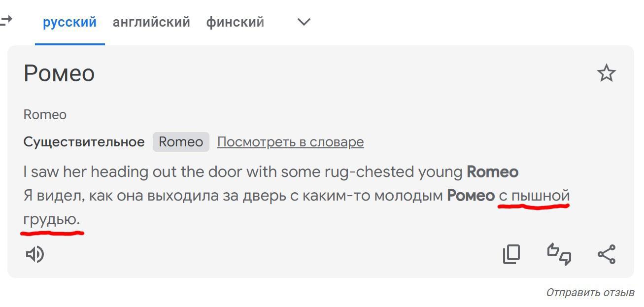The image size is (644, 307).
Task: Choose the финский language tab
Action: 235,22
